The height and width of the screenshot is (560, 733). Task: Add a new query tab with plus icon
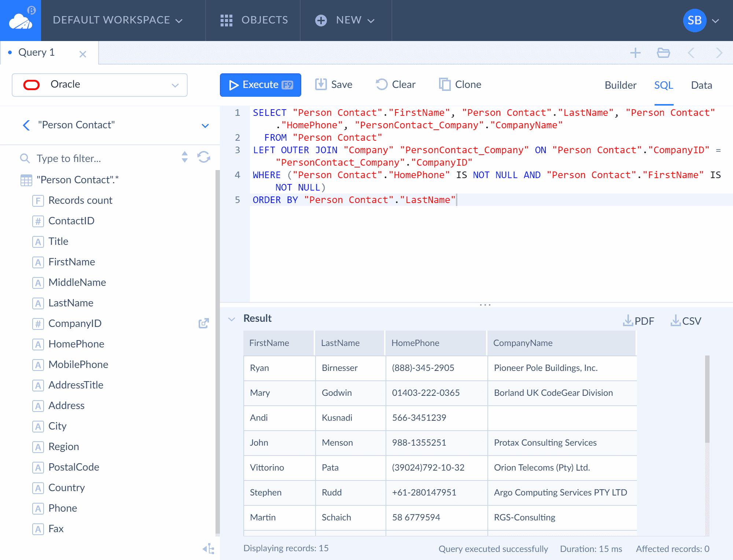click(635, 53)
